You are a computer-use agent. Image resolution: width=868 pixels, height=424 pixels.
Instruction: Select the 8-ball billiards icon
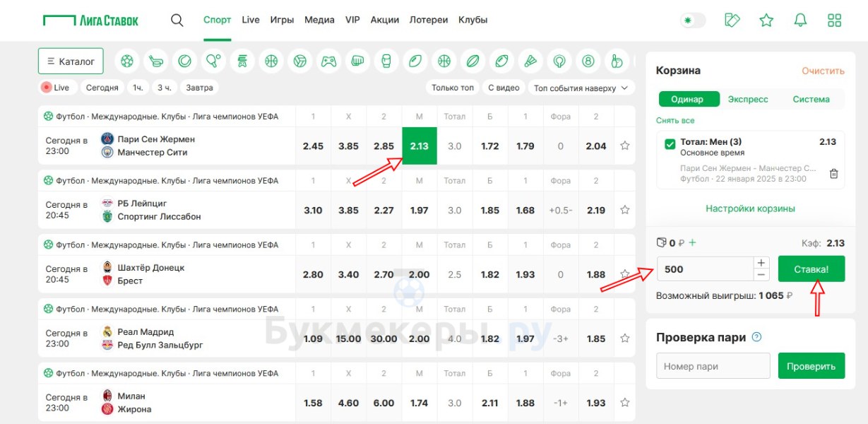coord(588,61)
